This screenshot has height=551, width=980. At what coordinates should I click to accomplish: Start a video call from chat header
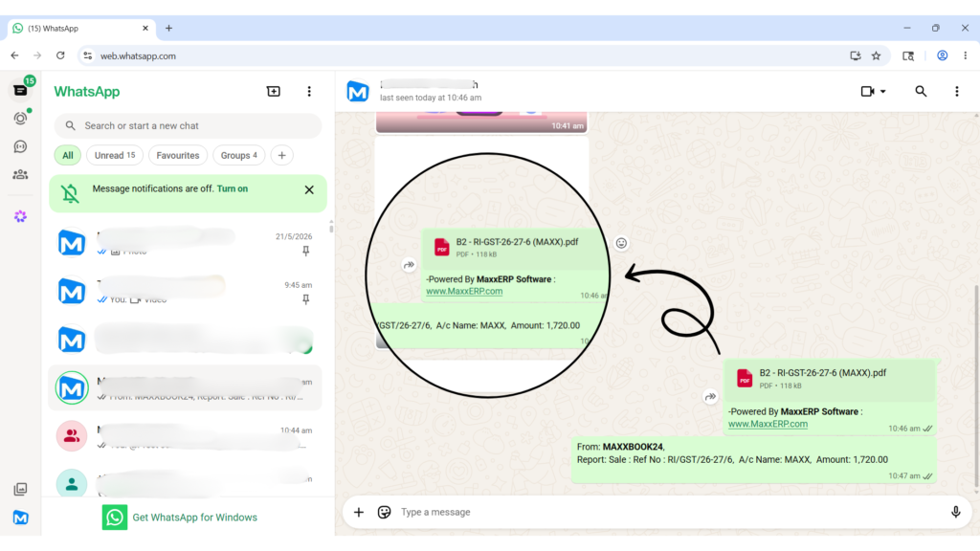(x=867, y=91)
